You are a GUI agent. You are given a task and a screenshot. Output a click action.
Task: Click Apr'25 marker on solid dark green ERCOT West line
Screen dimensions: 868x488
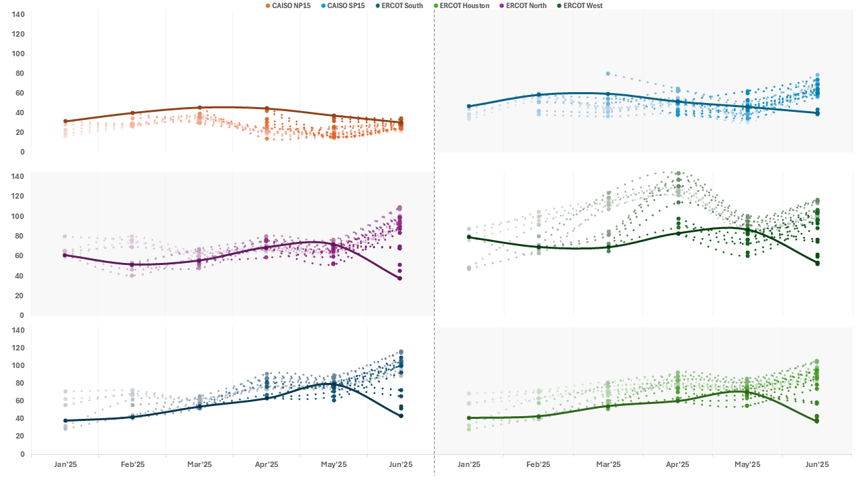coord(678,233)
